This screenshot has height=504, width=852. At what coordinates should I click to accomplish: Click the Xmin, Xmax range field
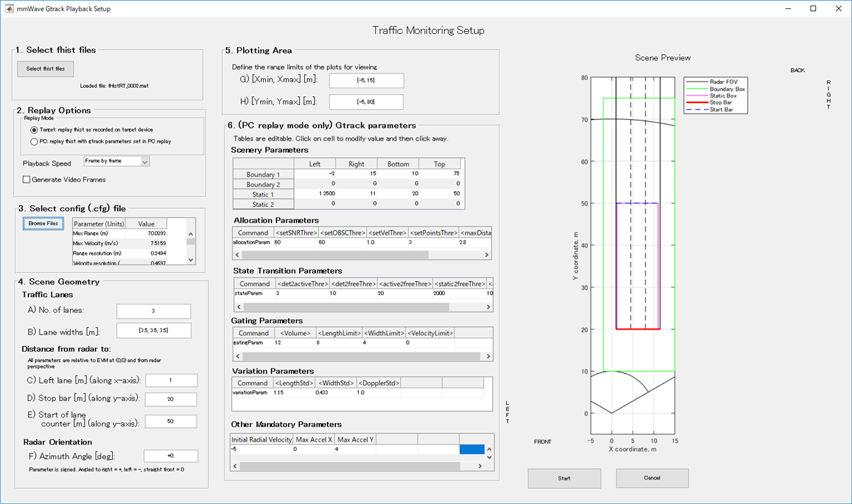click(x=366, y=80)
